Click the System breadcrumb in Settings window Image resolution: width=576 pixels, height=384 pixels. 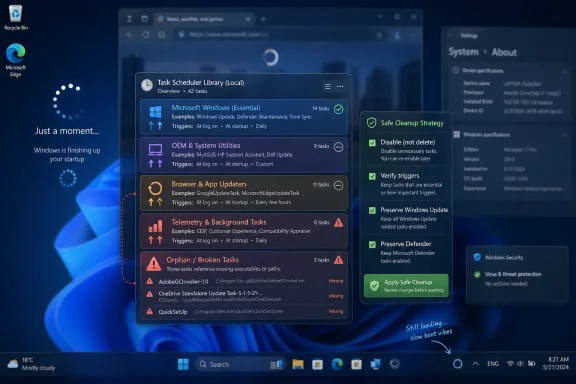coord(463,52)
